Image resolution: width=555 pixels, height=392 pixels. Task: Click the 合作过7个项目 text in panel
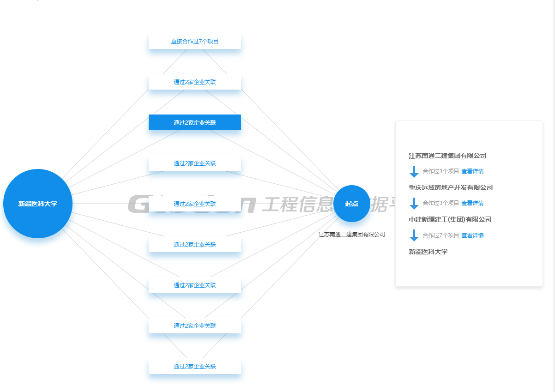(441, 235)
